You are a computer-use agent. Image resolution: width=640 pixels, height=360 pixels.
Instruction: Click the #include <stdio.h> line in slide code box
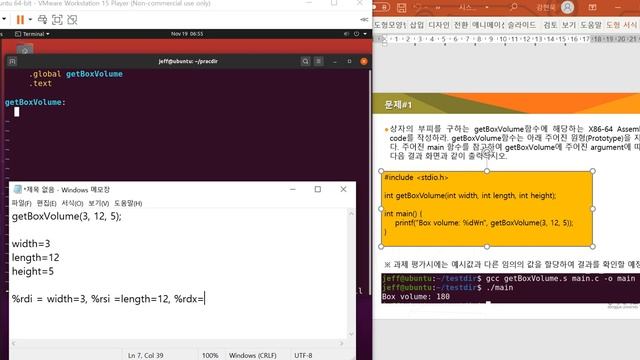(416, 178)
